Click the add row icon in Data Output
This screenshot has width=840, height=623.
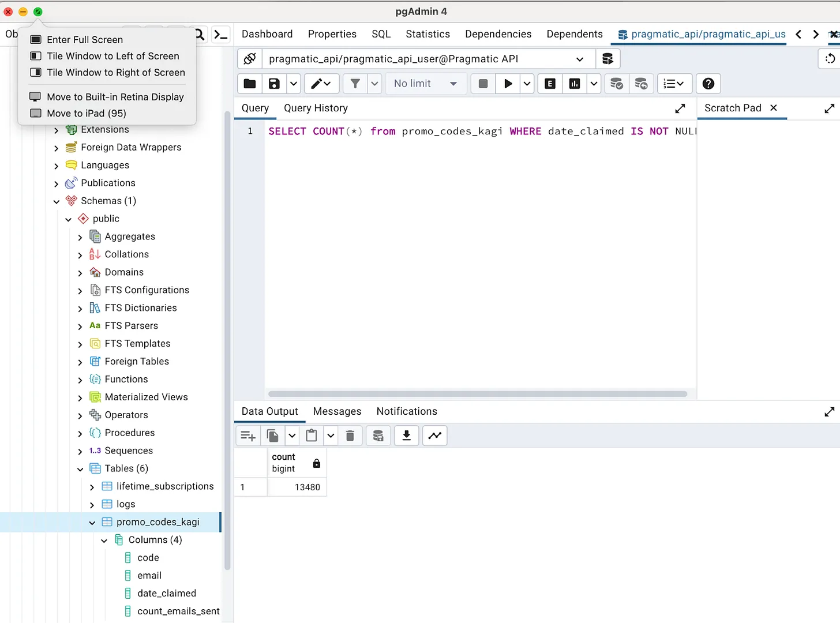(248, 436)
